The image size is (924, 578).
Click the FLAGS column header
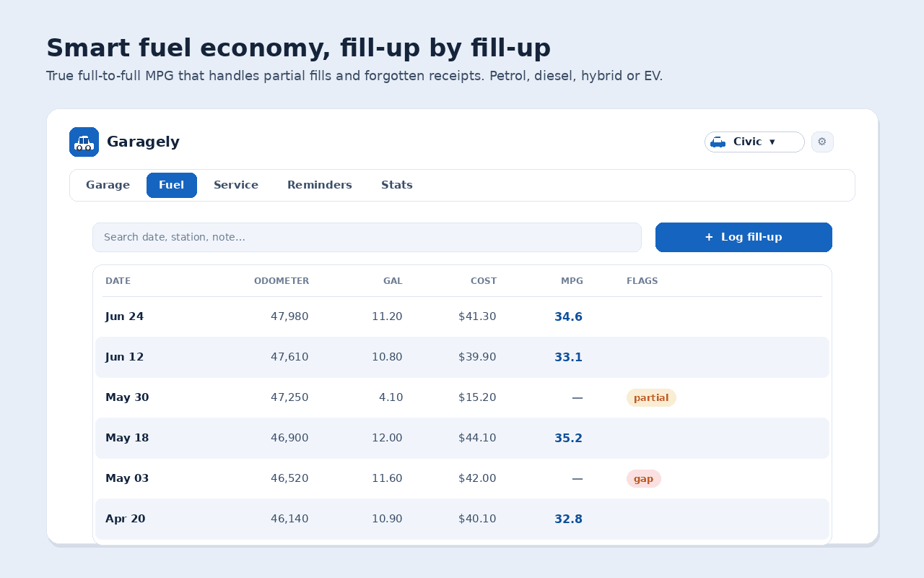point(642,281)
